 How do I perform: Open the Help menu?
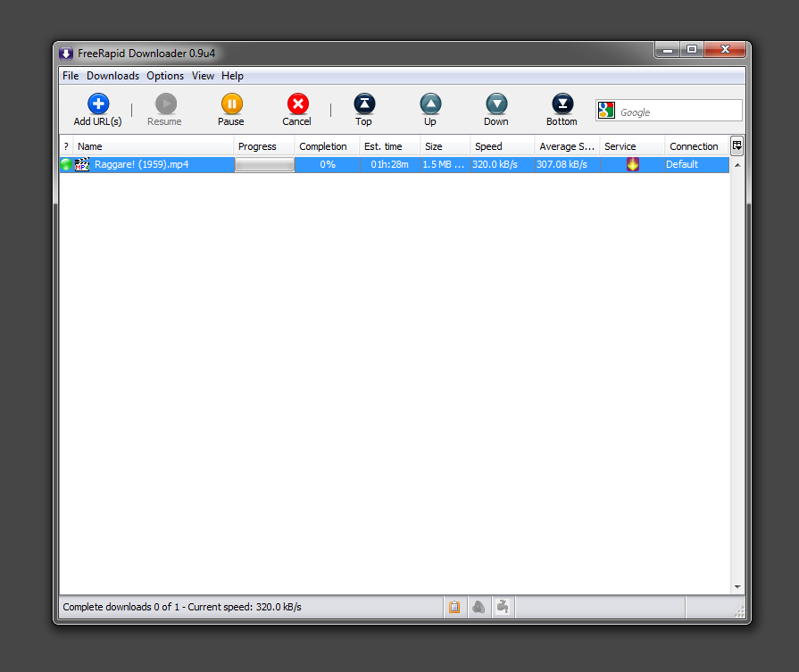tap(232, 76)
